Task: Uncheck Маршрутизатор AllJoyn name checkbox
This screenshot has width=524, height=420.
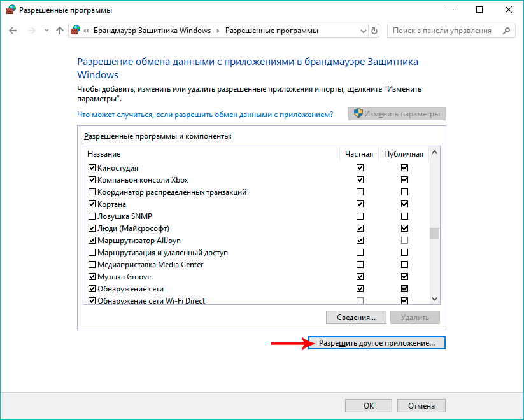Action: tap(92, 241)
